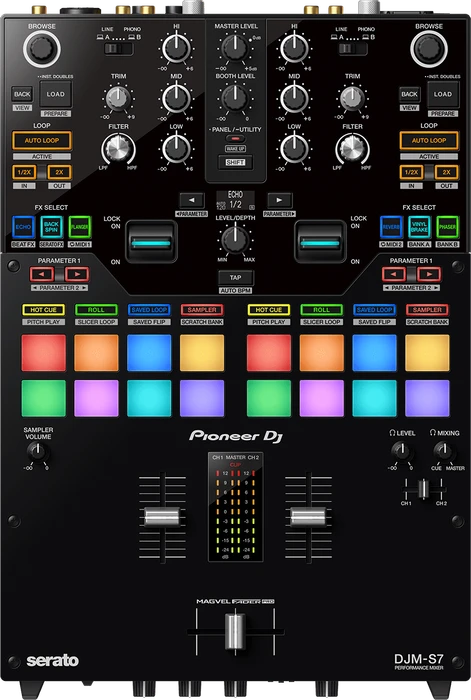Image resolution: width=471 pixels, height=700 pixels.
Task: Flip the right deck LINE/PHONO input switch
Action: pos(353,49)
